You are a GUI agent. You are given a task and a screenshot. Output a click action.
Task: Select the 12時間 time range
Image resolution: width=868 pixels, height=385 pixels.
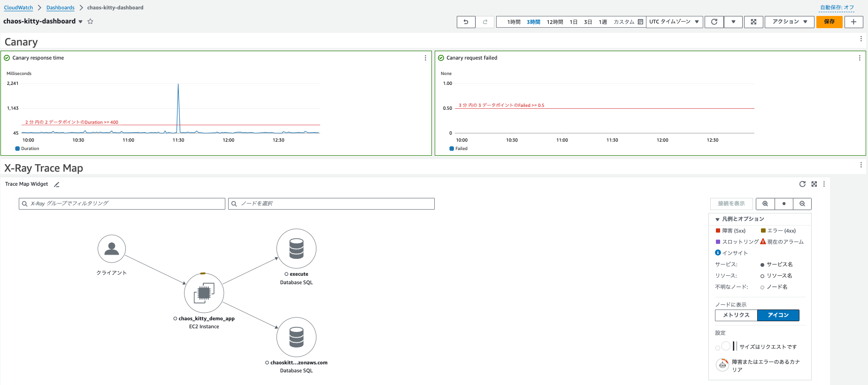pos(554,22)
